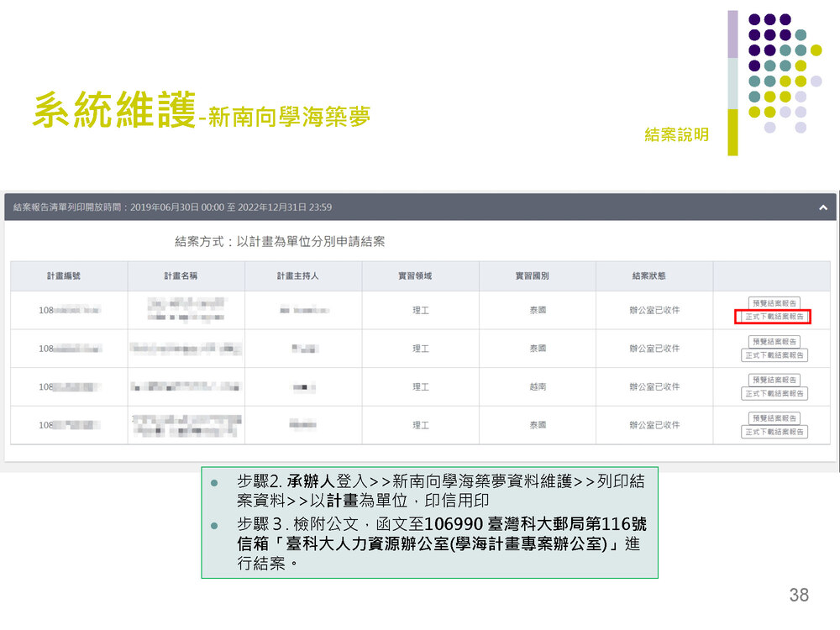Download the official report in the last row
The height and width of the screenshot is (630, 840).
(x=774, y=432)
